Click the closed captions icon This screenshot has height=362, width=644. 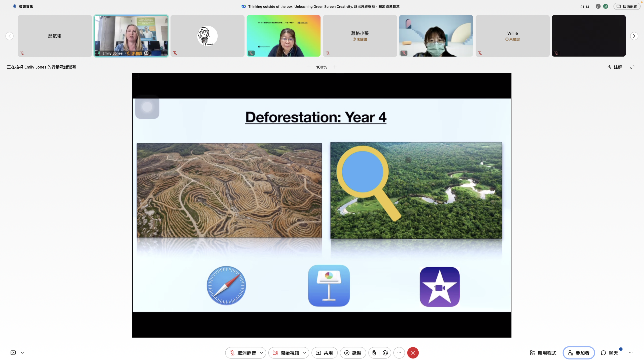pos(13,353)
